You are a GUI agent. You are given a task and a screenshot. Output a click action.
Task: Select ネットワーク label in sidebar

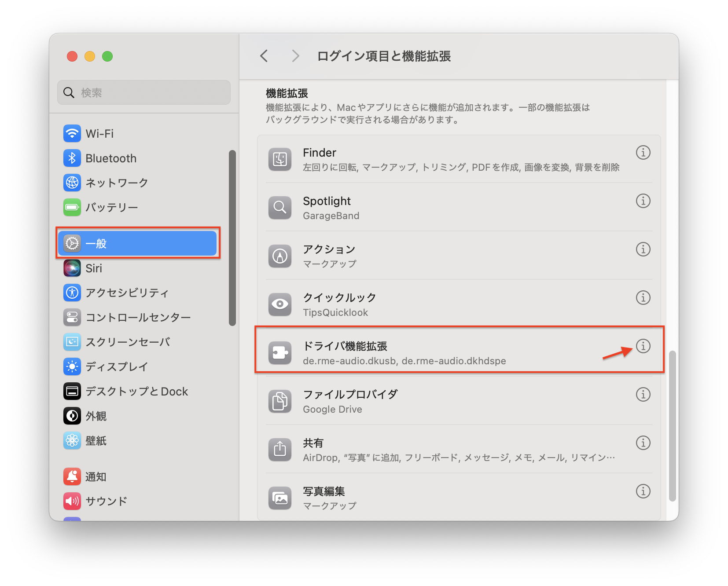click(117, 183)
